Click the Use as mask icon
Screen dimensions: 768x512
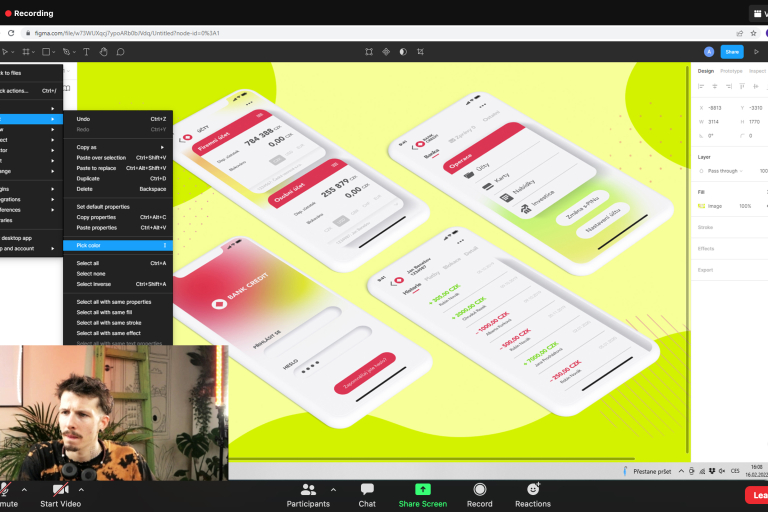point(403,52)
